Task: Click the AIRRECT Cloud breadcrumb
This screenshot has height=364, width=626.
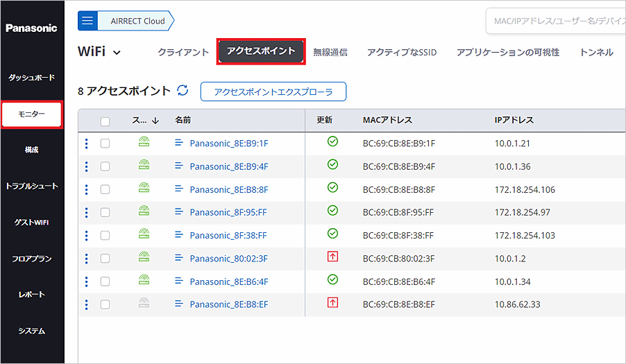Action: tap(137, 21)
